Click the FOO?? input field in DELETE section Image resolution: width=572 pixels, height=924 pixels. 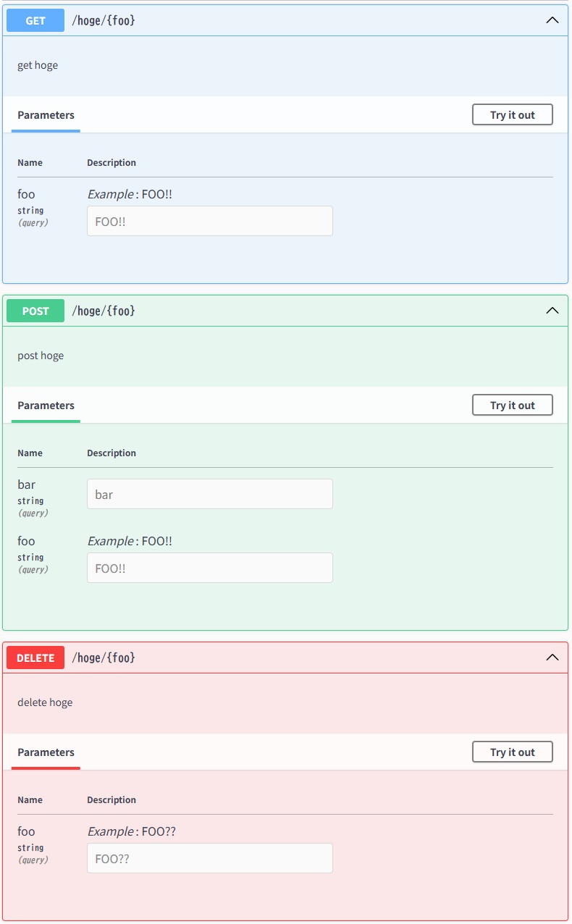209,858
